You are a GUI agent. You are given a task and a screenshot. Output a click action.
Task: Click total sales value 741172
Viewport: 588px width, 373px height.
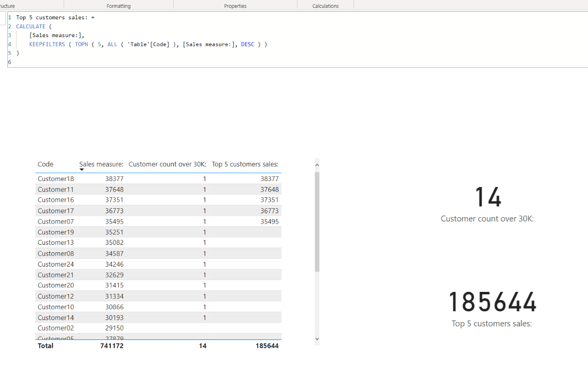pos(112,346)
